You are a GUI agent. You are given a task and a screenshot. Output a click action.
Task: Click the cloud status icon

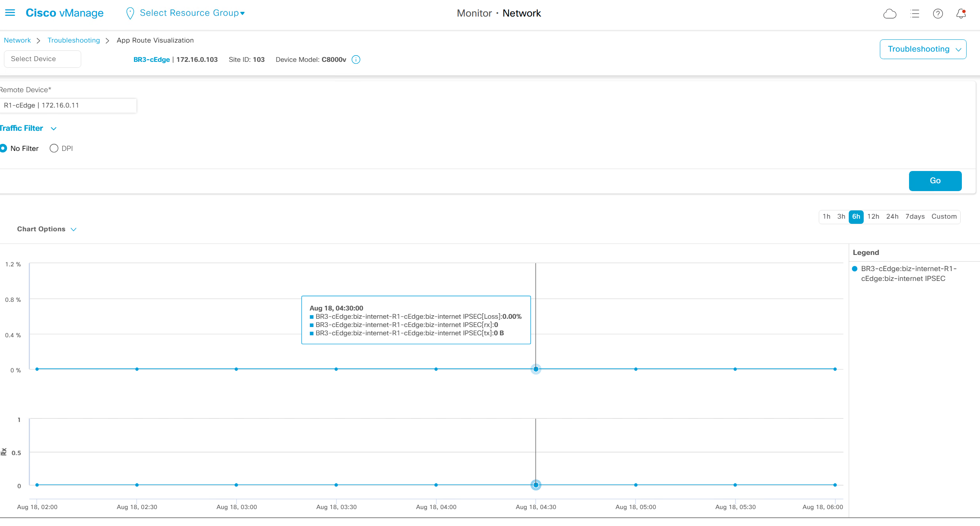pos(890,14)
